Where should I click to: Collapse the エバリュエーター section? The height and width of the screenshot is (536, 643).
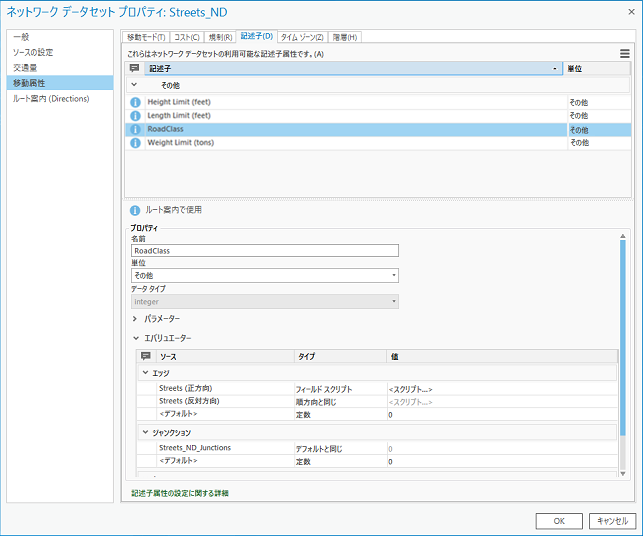click(x=136, y=338)
